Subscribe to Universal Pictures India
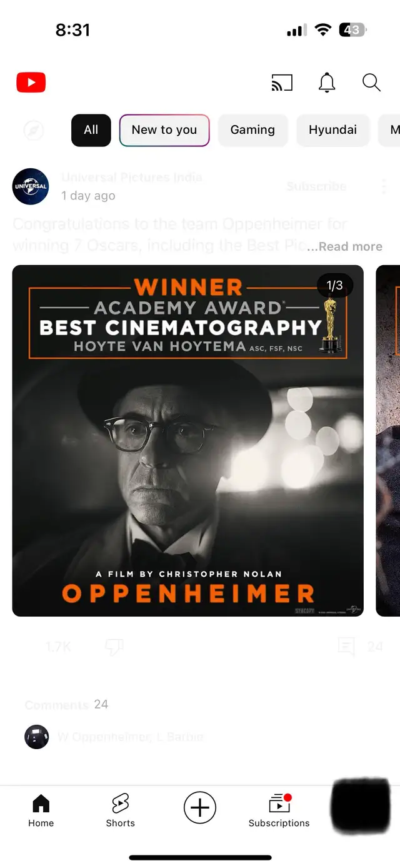Screen dimensions: 400x868 pos(316,186)
